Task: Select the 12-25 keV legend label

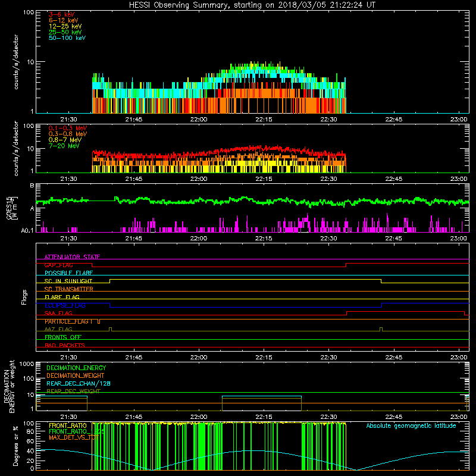Action: [x=65, y=26]
